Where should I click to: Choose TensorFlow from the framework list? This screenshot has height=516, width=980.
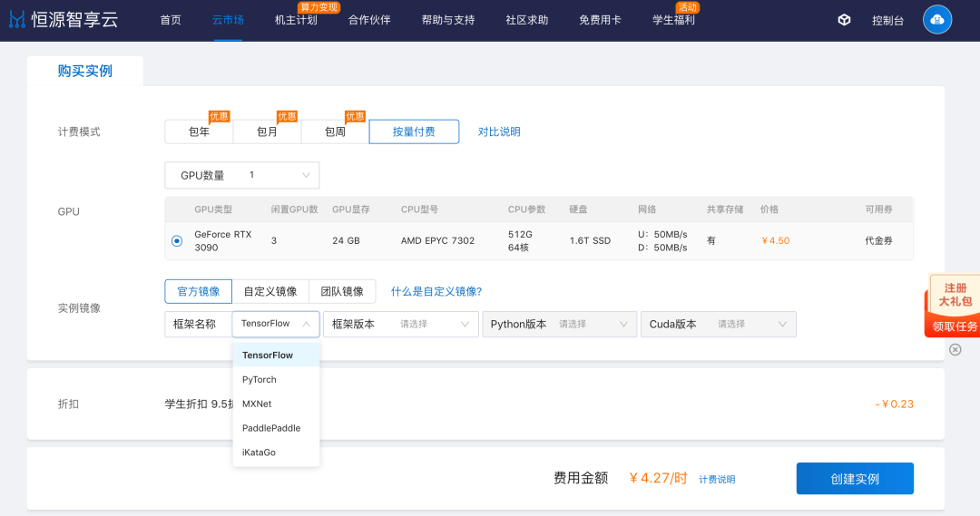point(276,355)
